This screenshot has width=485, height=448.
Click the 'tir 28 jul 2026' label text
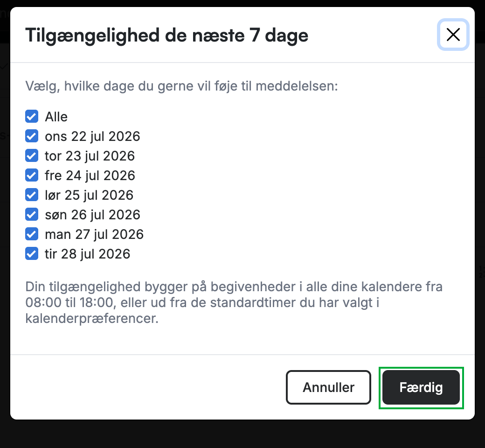(88, 254)
